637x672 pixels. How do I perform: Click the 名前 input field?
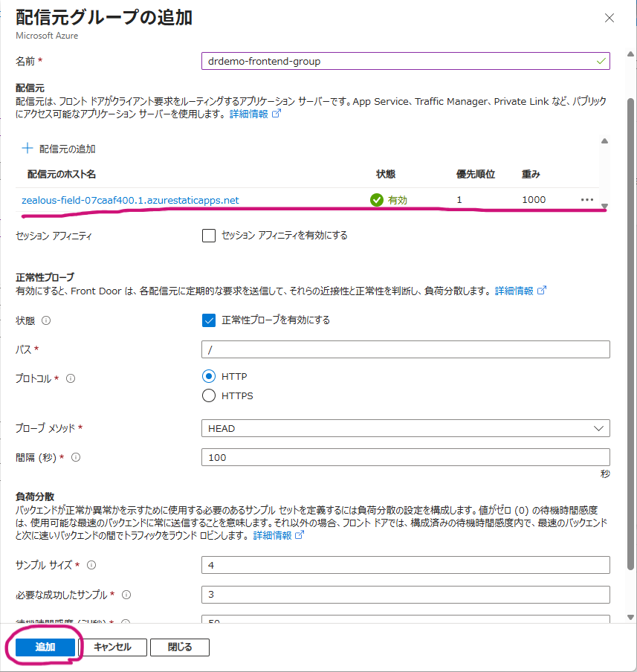coord(406,61)
